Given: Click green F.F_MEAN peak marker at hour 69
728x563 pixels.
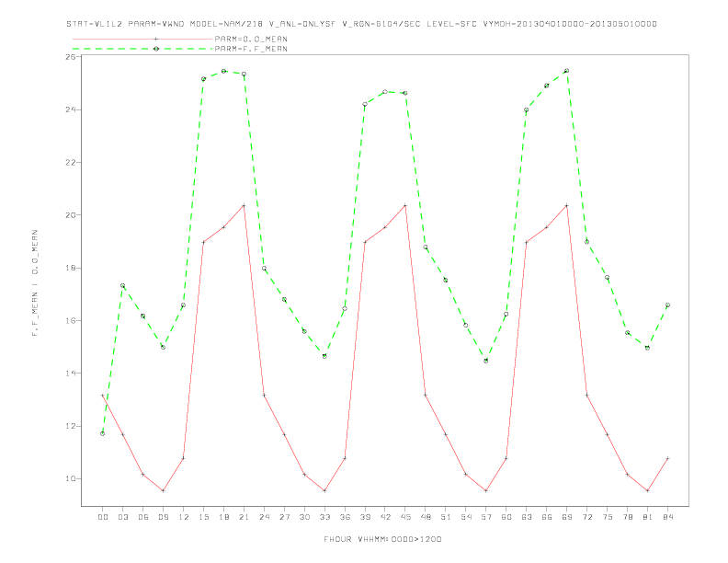Looking at the screenshot, I should [x=566, y=71].
